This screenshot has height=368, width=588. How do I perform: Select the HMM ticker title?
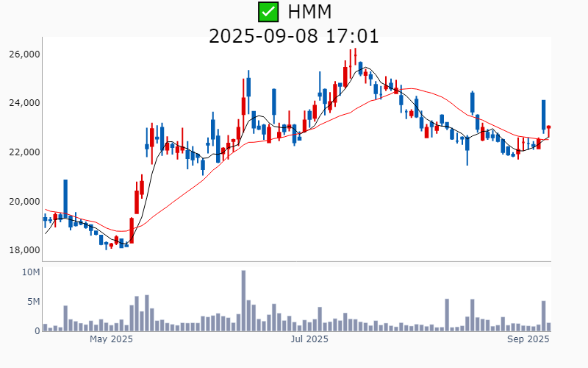[309, 12]
